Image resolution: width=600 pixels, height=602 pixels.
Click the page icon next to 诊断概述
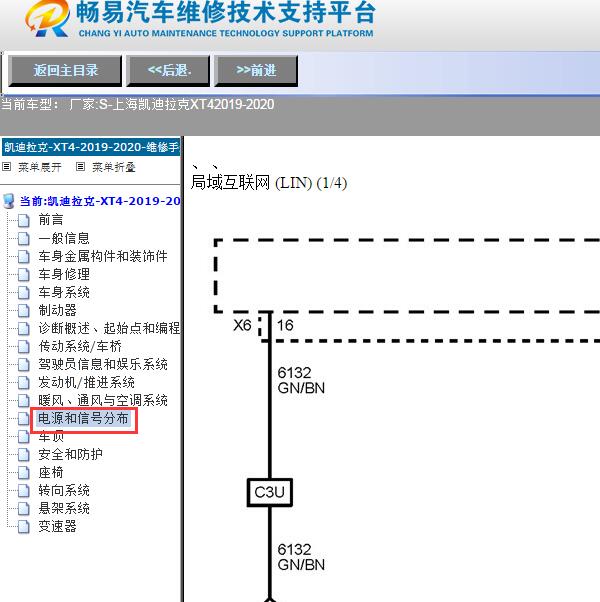pyautogui.click(x=23, y=329)
